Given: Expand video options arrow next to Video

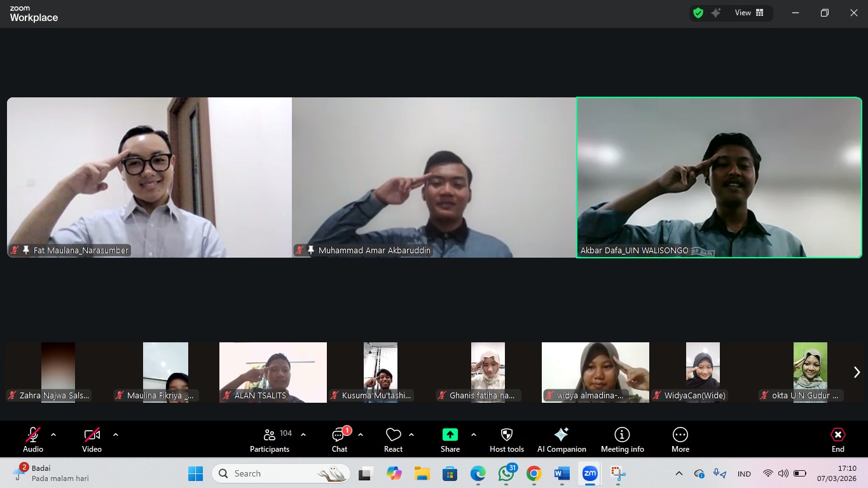Looking at the screenshot, I should [x=116, y=435].
